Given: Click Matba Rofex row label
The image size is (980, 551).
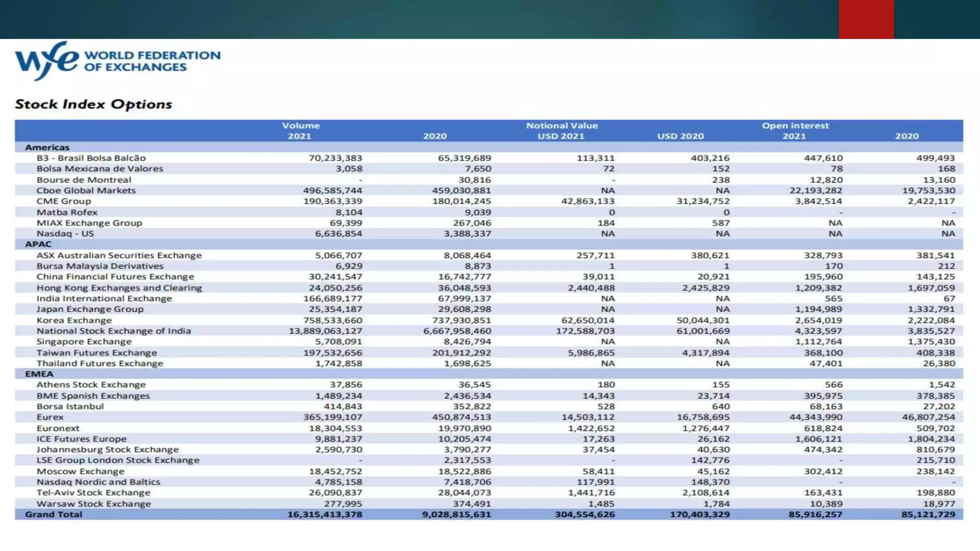Looking at the screenshot, I should (x=67, y=212).
